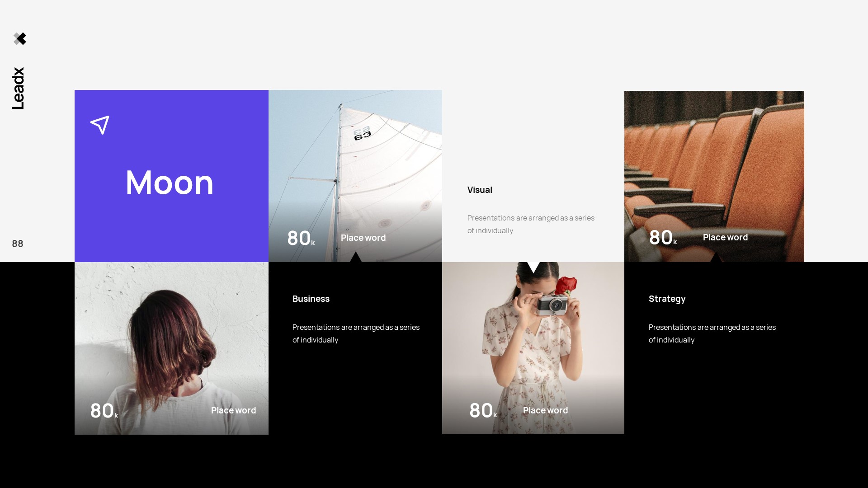This screenshot has width=868, height=488.
Task: Click the Moon title text
Action: [170, 182]
